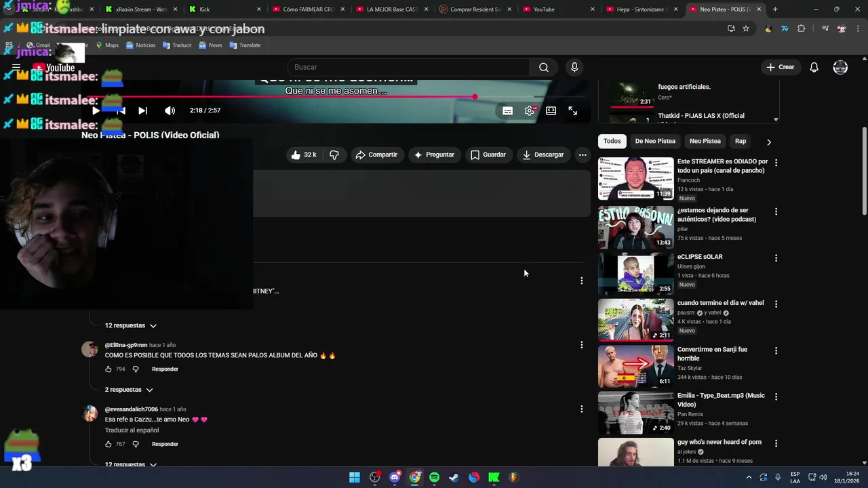
Task: Close the Neo Pistea - POLIS tab
Action: [x=759, y=9]
